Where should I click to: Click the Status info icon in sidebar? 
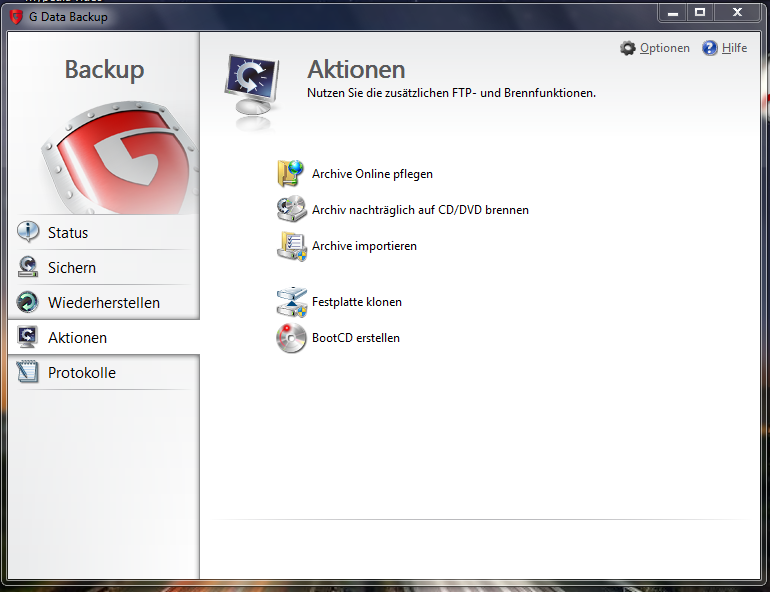click(29, 233)
